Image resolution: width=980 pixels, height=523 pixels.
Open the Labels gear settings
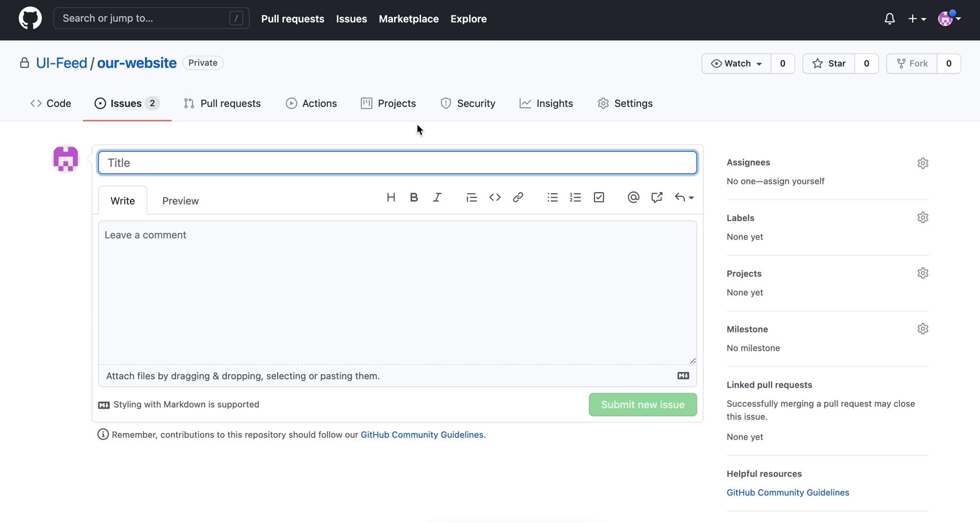click(x=923, y=218)
